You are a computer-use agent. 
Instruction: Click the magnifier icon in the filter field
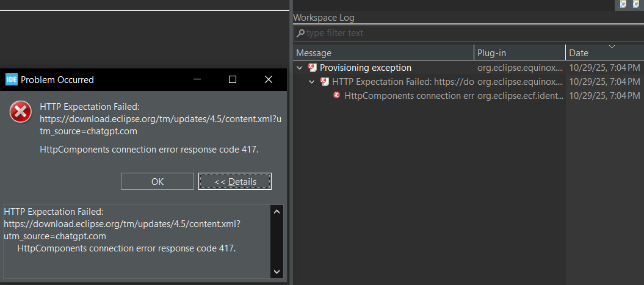click(x=301, y=33)
